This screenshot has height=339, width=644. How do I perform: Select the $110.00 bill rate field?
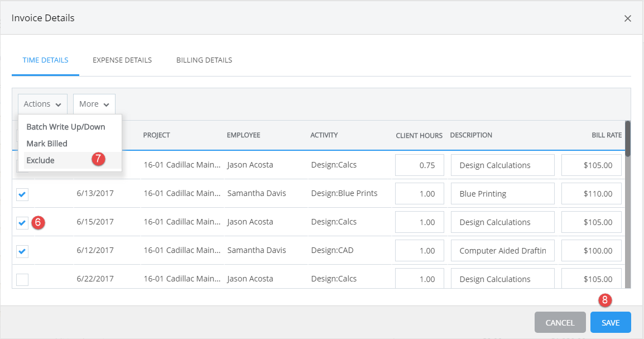coord(591,193)
